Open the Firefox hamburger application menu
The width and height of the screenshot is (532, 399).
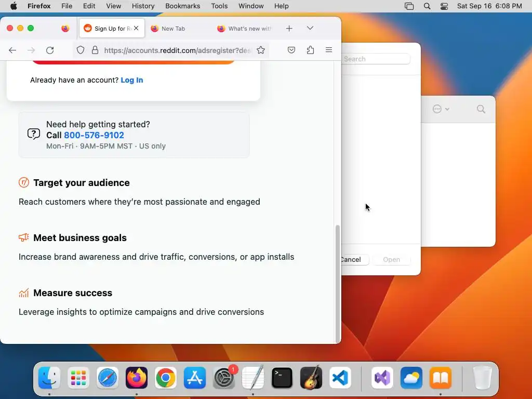click(329, 50)
